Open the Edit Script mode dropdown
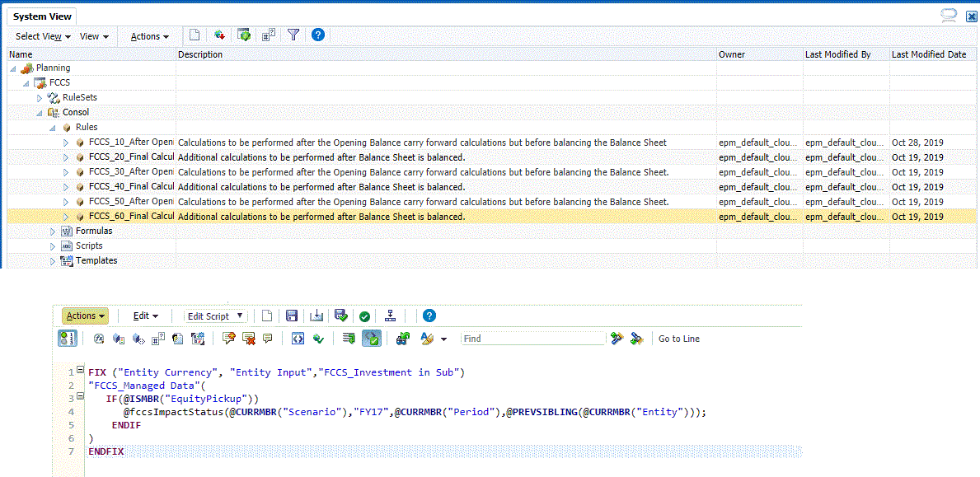This screenshot has width=980, height=477. pos(217,316)
